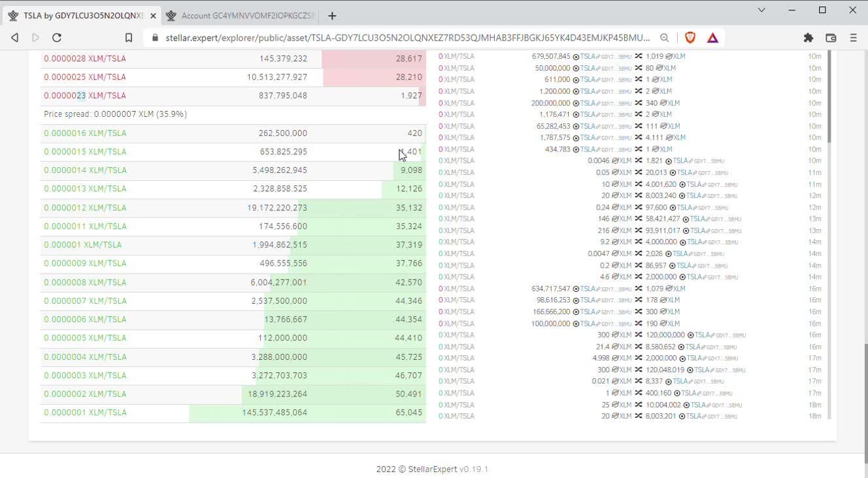Screen dimensions: 868x478
Task: Select the 0.000001 XLM/TSLA bid price
Action: (82, 245)
